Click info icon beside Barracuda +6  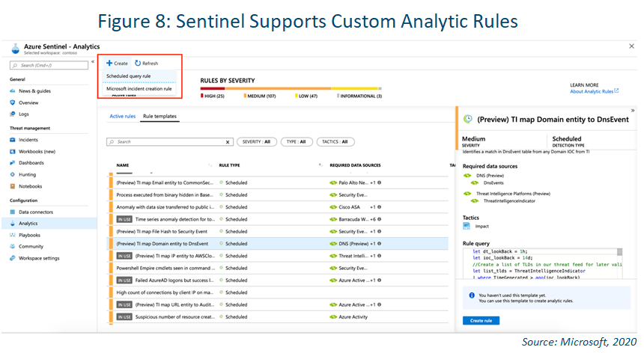379,219
